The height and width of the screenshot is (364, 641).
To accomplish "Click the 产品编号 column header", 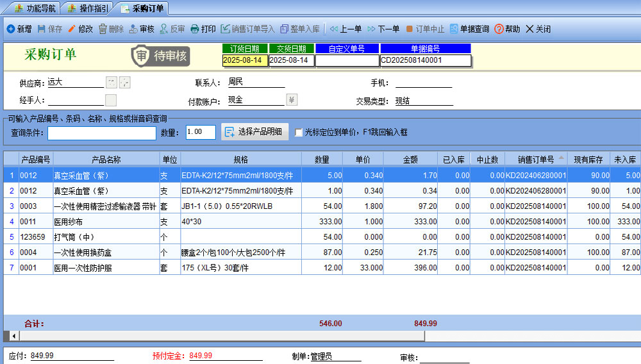I will [35, 160].
